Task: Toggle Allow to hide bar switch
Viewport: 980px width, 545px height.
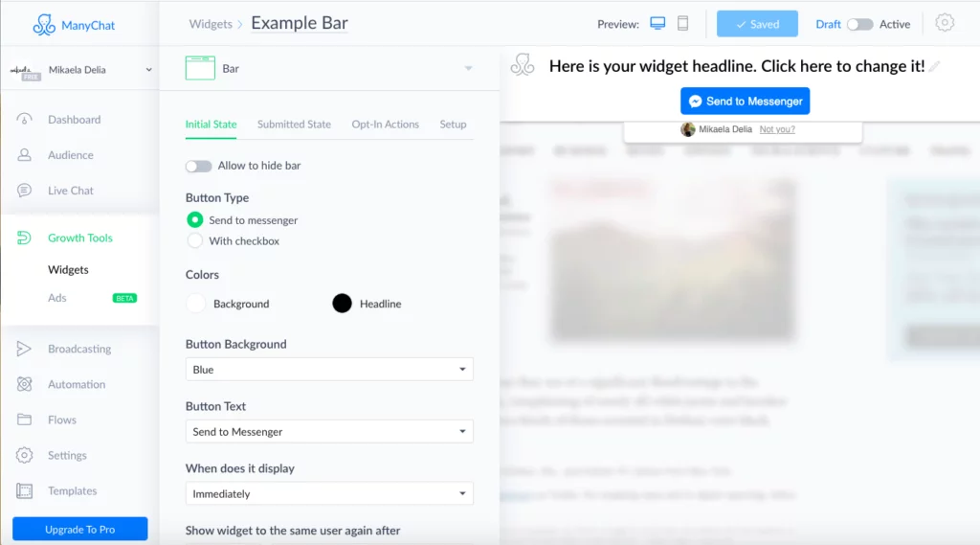Action: [x=198, y=166]
